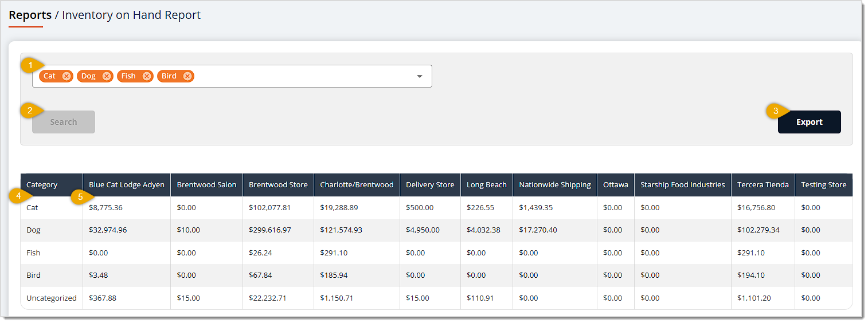Open the category selector dropdown arrow
Viewport: 868px width, 323px height.
coord(420,76)
